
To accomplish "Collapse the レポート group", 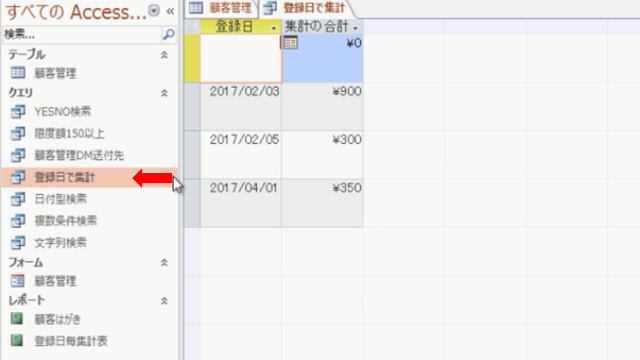I will 164,300.
